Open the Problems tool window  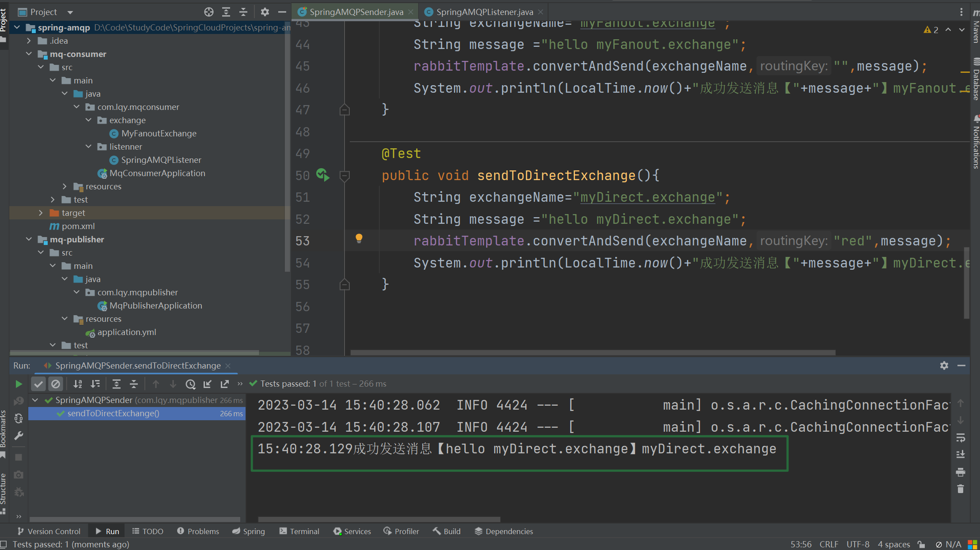198,531
